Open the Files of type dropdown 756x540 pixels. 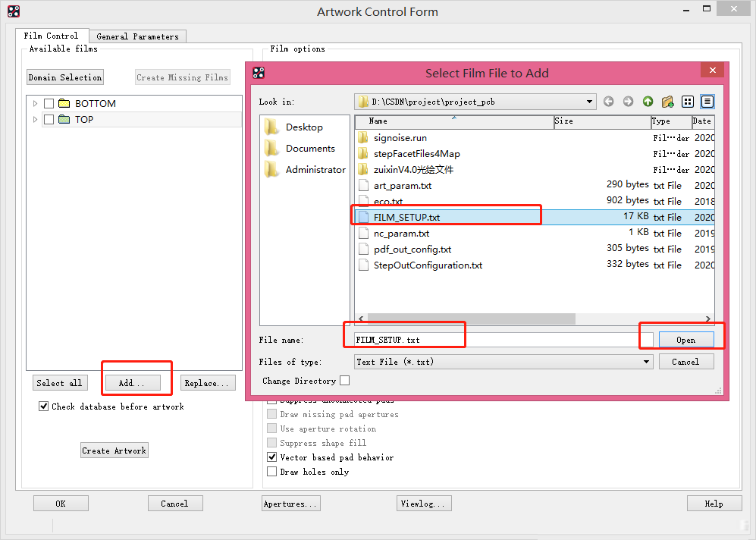coord(647,362)
